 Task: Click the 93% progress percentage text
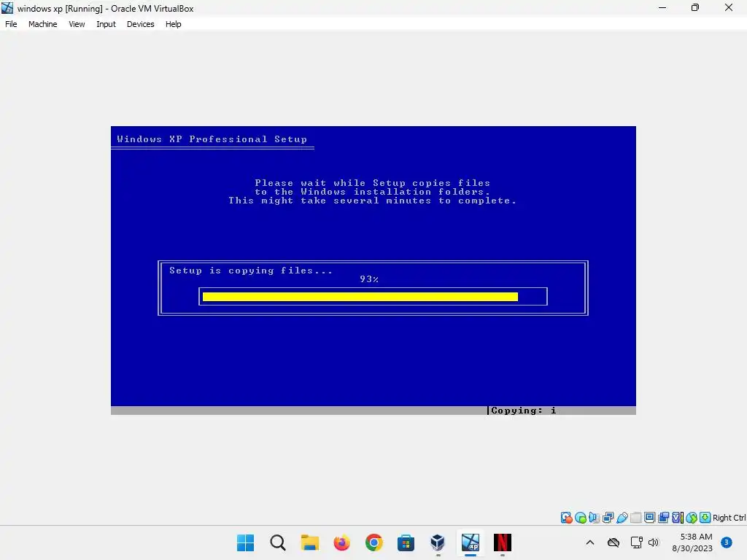(x=369, y=279)
